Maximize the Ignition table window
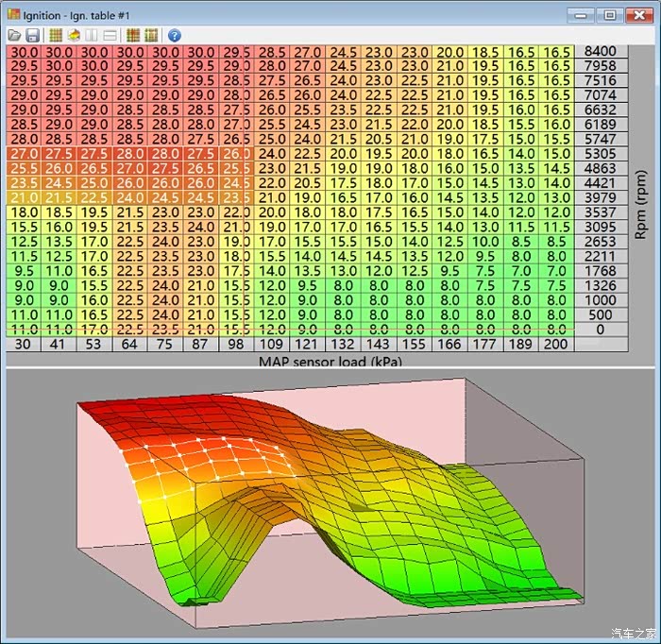Viewport: 661px width, 644px height. click(611, 14)
